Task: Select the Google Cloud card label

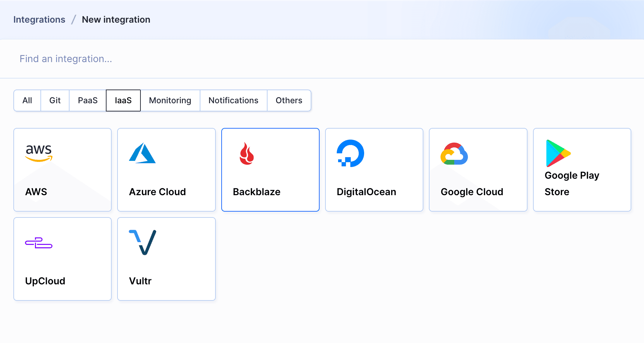Action: tap(472, 192)
